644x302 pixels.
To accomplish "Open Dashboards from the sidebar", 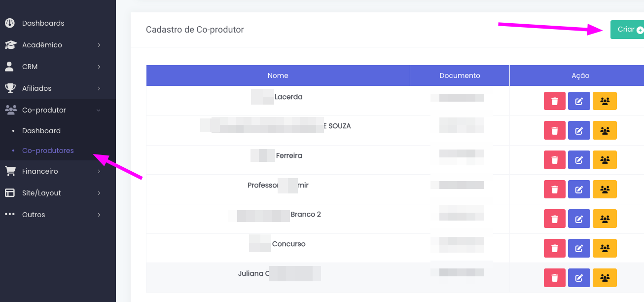I will point(43,23).
